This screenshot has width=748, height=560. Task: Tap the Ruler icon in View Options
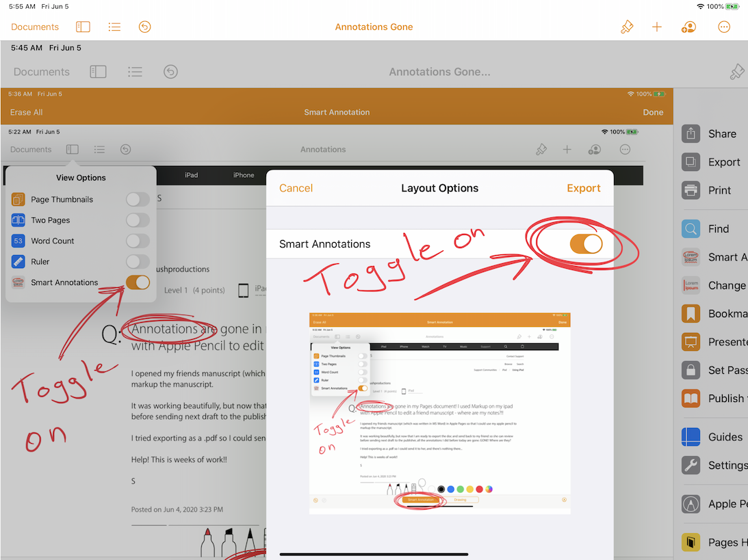tap(18, 261)
